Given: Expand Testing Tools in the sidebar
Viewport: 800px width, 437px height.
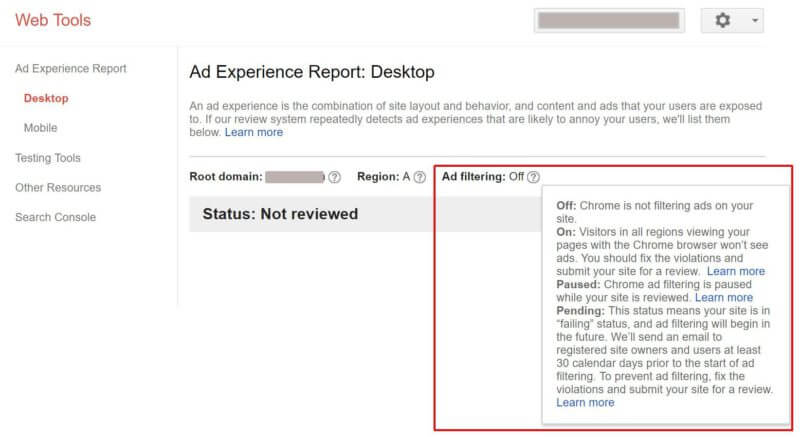Looking at the screenshot, I should 48,158.
